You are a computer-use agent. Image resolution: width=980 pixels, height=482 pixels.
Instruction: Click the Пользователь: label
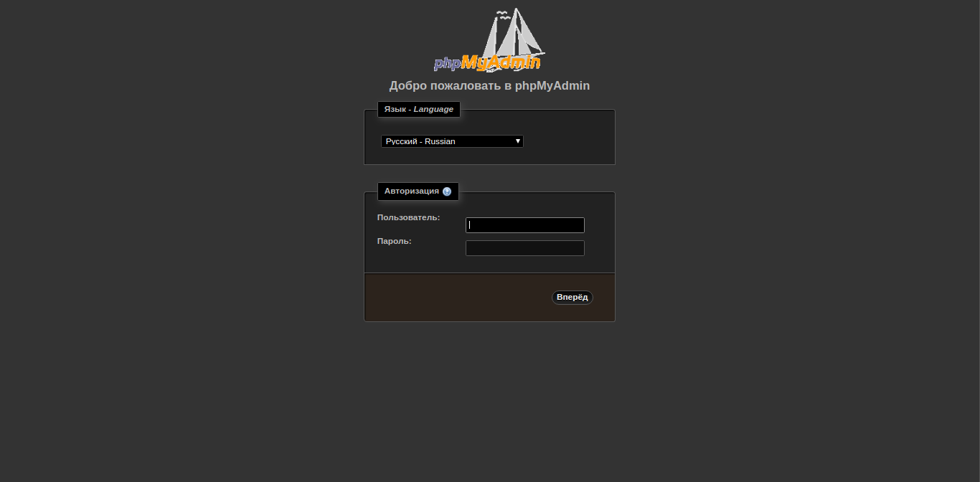tap(409, 217)
